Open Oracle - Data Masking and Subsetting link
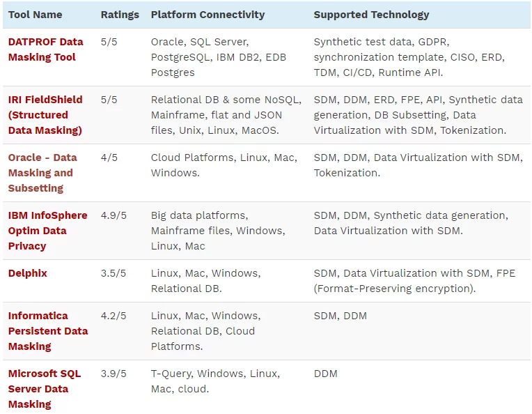The image size is (532, 414). pyautogui.click(x=42, y=173)
